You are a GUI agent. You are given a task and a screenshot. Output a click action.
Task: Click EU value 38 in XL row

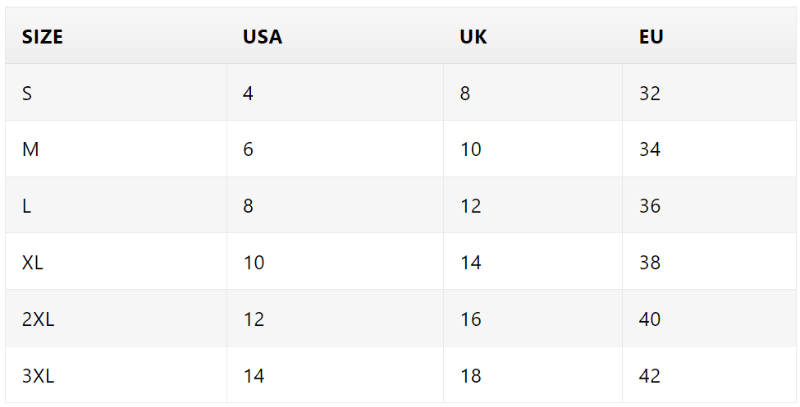650,263
